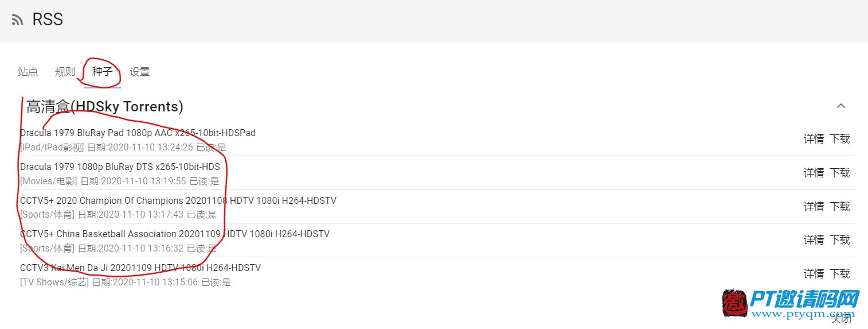Open 详情 for Dracula 1979 BluRay Pad torrent
This screenshot has height=329, width=868.
(x=814, y=139)
